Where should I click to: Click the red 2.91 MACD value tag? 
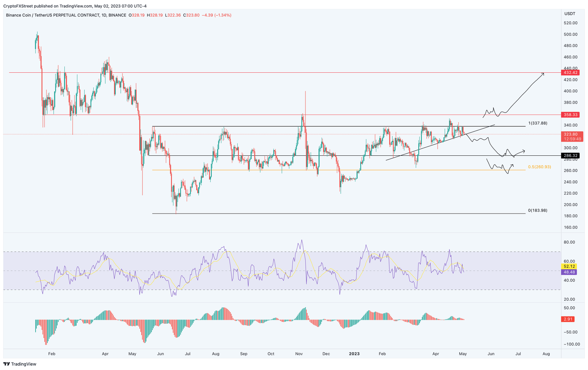click(568, 318)
